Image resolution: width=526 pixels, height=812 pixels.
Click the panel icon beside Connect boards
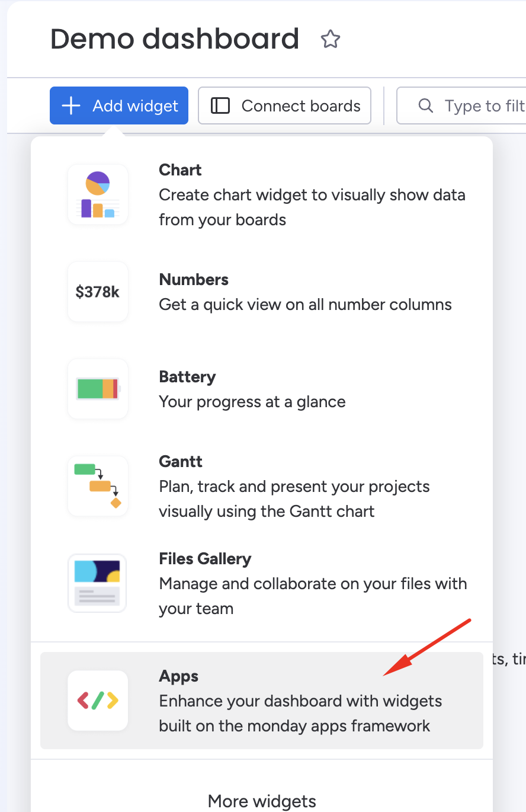click(x=220, y=106)
